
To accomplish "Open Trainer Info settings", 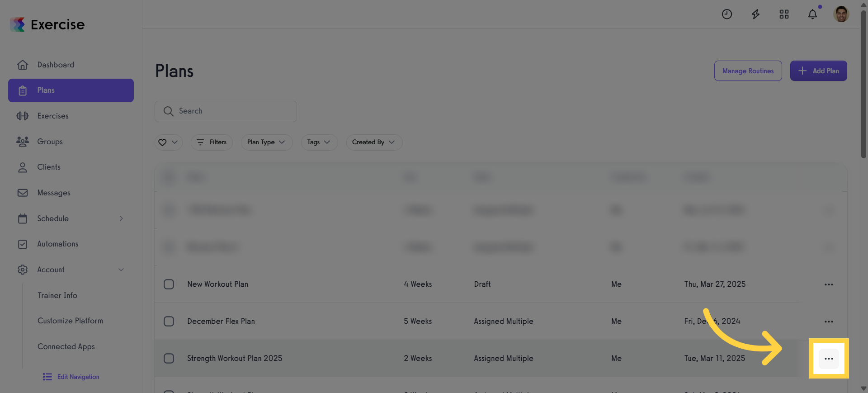I will click(57, 295).
